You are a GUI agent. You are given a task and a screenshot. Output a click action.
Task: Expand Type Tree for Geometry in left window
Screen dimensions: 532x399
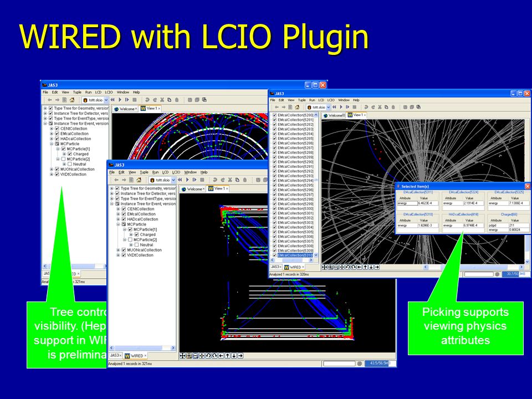(x=45, y=108)
